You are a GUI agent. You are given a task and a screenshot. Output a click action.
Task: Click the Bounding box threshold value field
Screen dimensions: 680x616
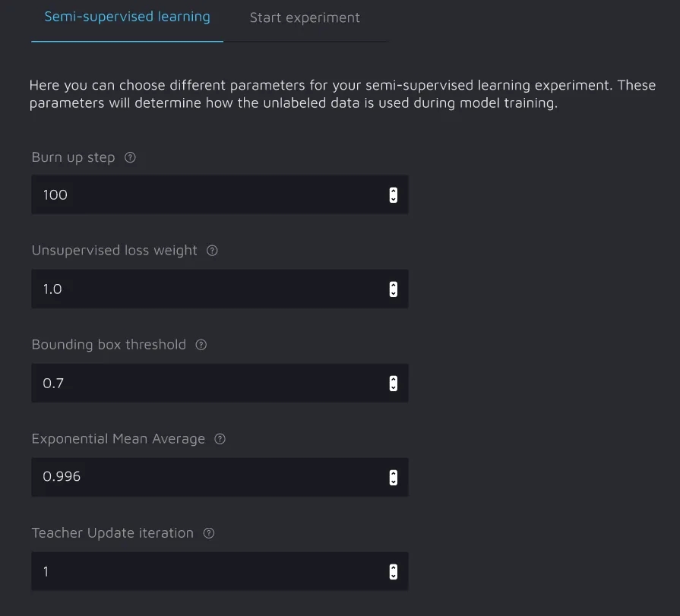(205, 384)
